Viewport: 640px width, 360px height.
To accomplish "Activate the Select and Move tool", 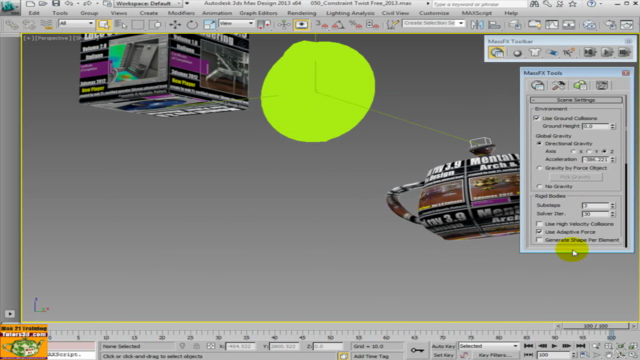I will tap(175, 24).
